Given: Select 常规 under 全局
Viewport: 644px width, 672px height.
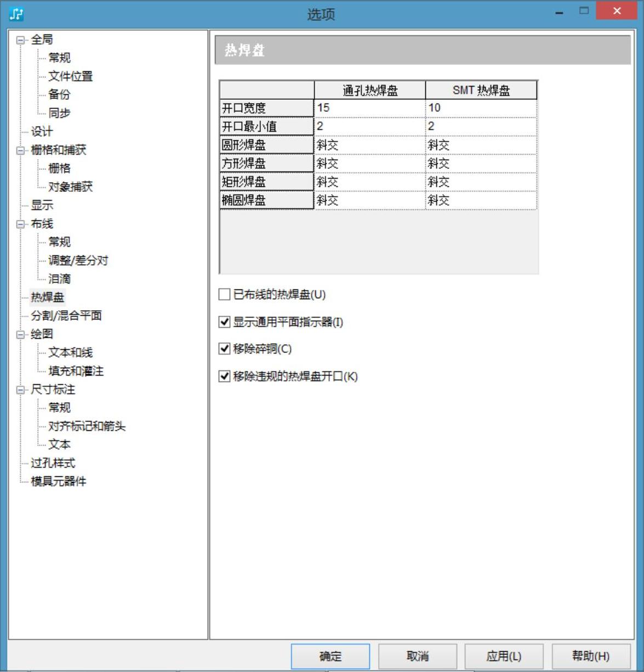Looking at the screenshot, I should [x=59, y=58].
